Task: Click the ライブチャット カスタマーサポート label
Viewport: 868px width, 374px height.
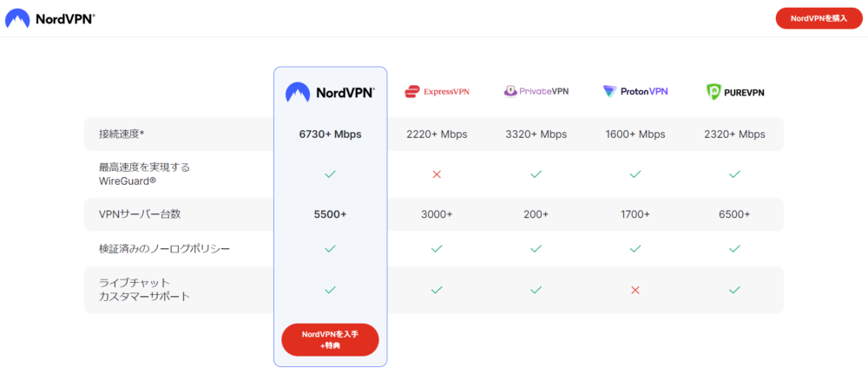Action: coord(144,290)
